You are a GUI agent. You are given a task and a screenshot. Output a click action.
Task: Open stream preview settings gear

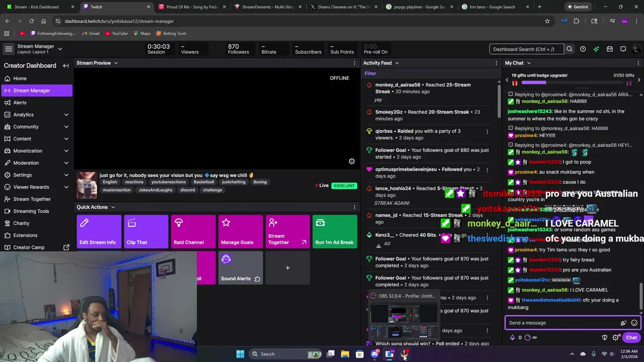pyautogui.click(x=352, y=161)
